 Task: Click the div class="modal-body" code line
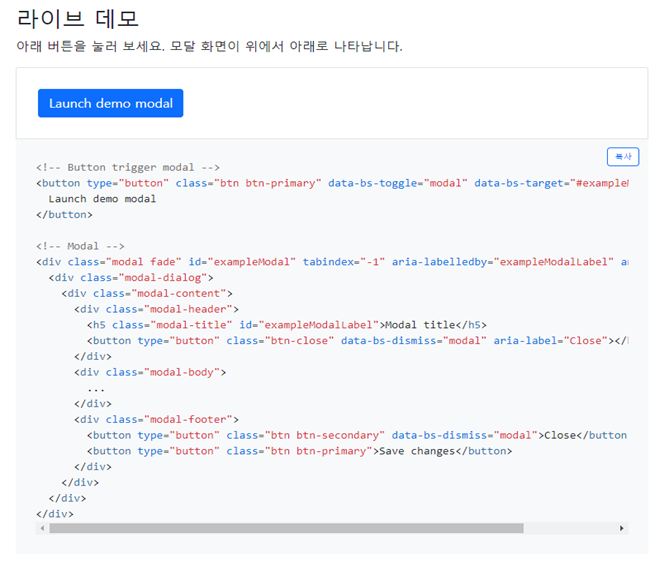[x=150, y=372]
